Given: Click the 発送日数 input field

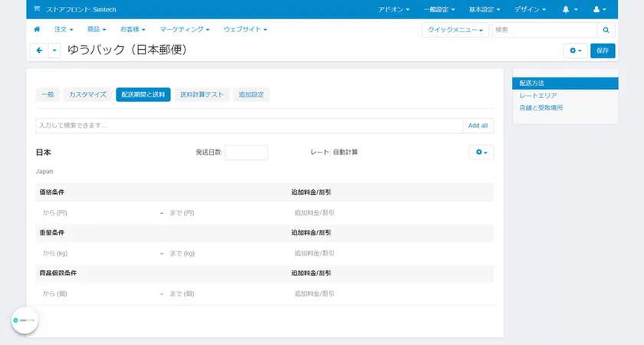Looking at the screenshot, I should coord(246,153).
